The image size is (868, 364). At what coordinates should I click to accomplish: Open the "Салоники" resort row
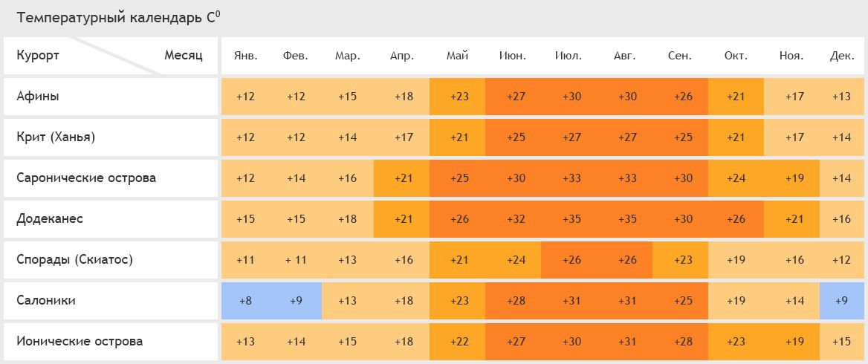[x=46, y=301]
